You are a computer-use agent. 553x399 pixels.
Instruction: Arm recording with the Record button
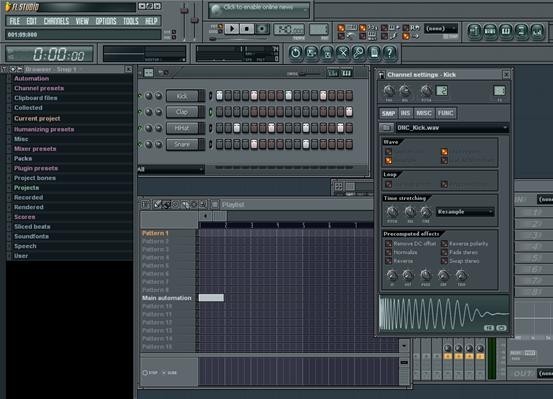tap(262, 29)
